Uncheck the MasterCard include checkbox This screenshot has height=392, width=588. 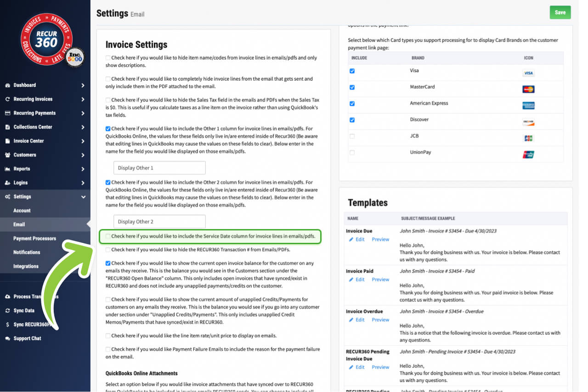(352, 87)
